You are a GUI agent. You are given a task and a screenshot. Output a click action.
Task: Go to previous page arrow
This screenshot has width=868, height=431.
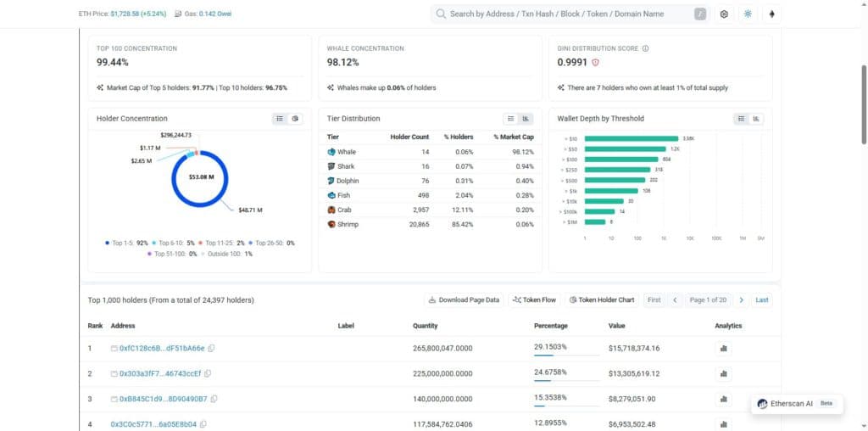coord(675,299)
